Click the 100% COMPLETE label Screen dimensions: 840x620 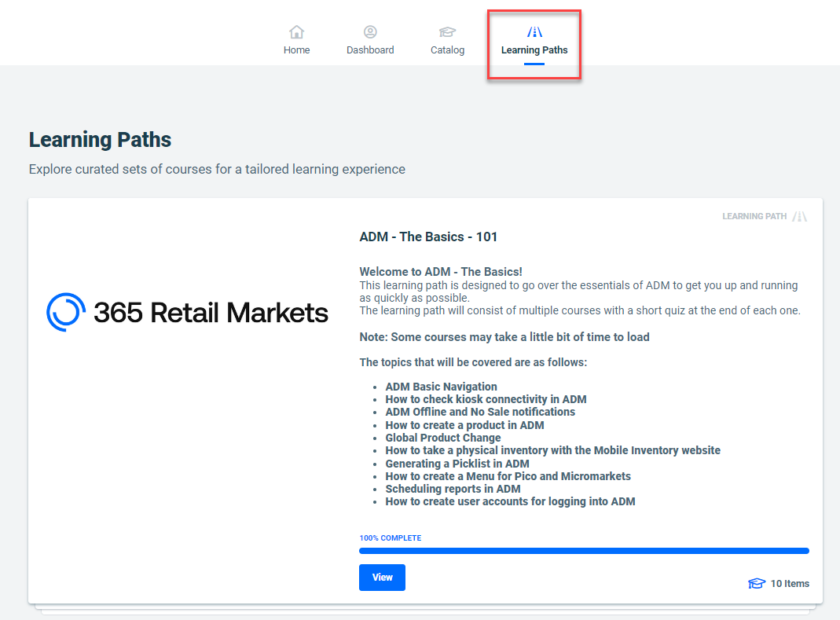tap(390, 538)
